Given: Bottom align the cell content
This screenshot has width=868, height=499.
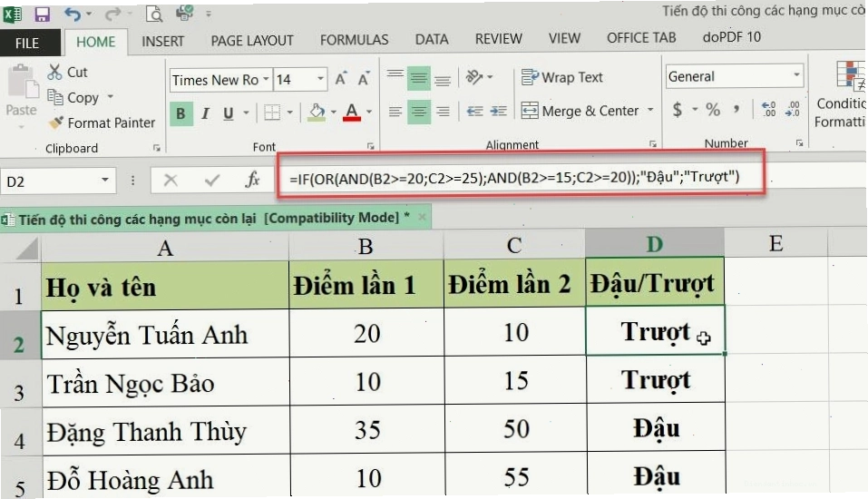Looking at the screenshot, I should 443,79.
